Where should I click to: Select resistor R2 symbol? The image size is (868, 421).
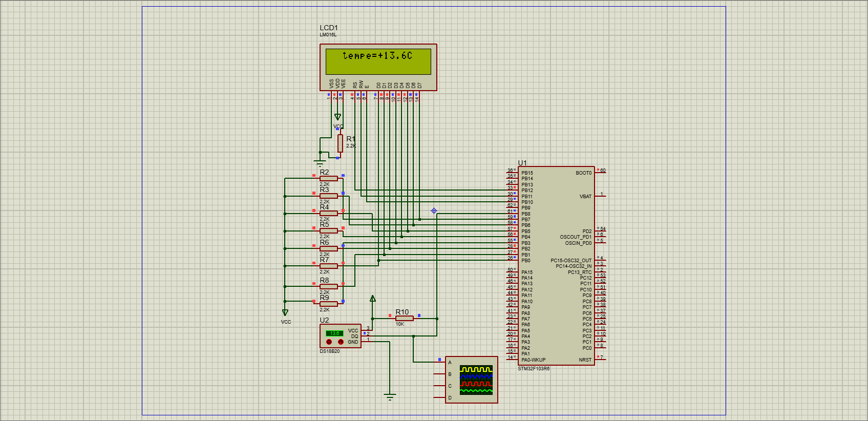[328, 178]
